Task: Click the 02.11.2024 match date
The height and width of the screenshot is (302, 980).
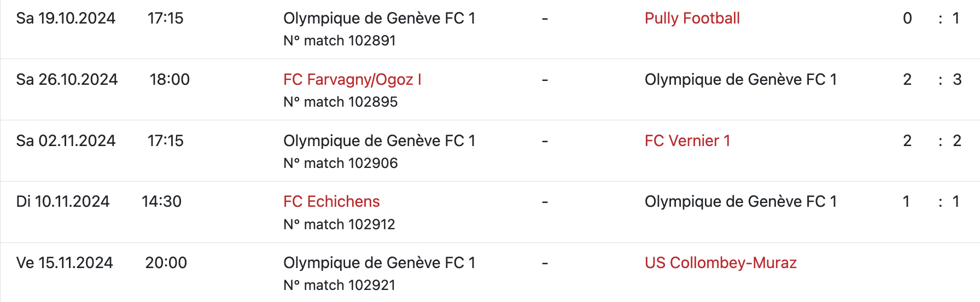Action: 66,141
